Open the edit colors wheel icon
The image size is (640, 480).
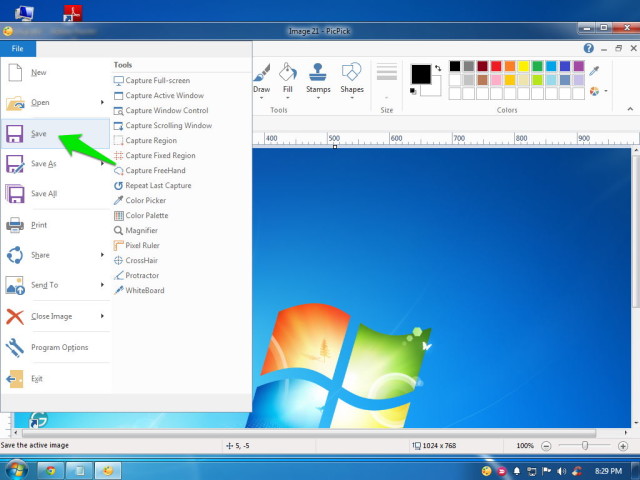pos(595,91)
